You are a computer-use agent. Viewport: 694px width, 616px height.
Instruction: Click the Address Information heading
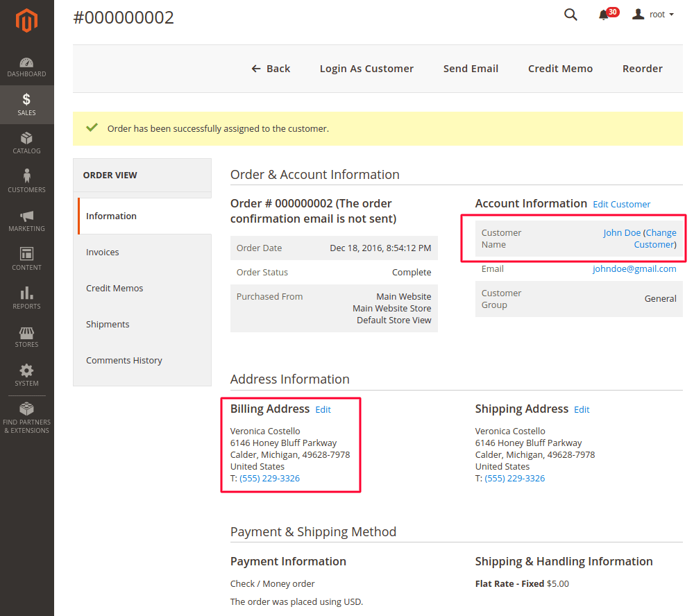[290, 379]
